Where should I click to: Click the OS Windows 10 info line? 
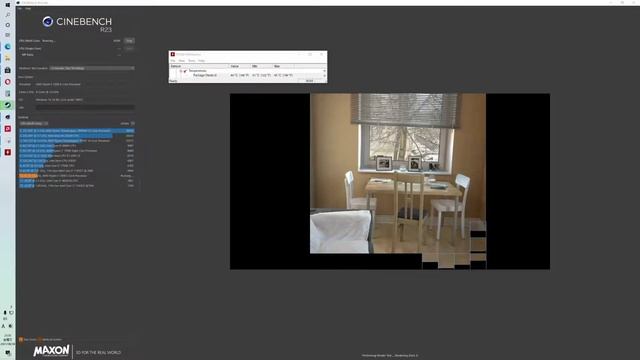59,100
